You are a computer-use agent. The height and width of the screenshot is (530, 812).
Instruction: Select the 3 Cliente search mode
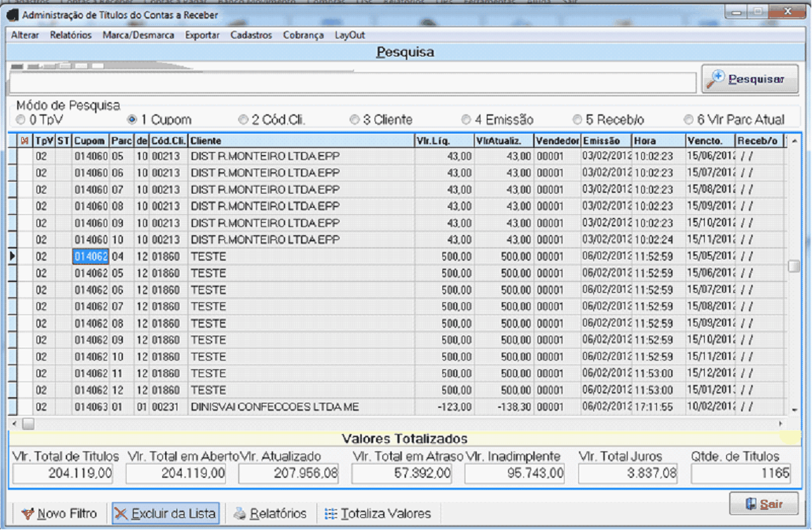click(355, 120)
